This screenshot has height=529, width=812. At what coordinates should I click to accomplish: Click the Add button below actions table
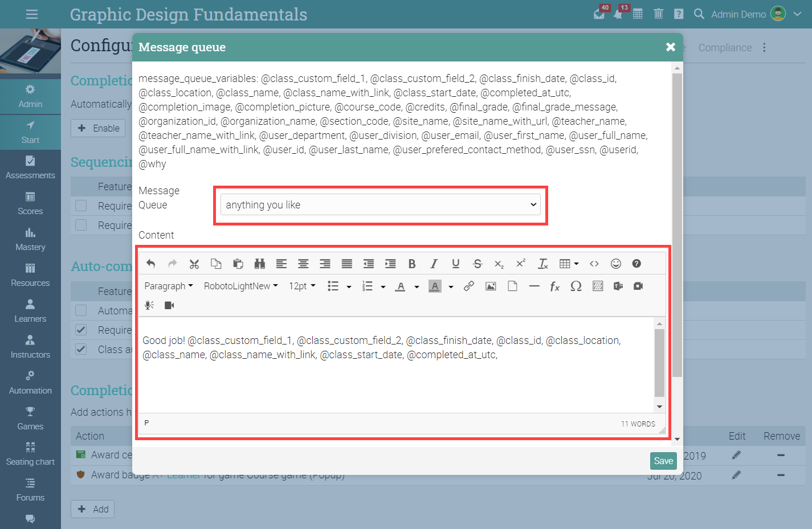coord(92,509)
